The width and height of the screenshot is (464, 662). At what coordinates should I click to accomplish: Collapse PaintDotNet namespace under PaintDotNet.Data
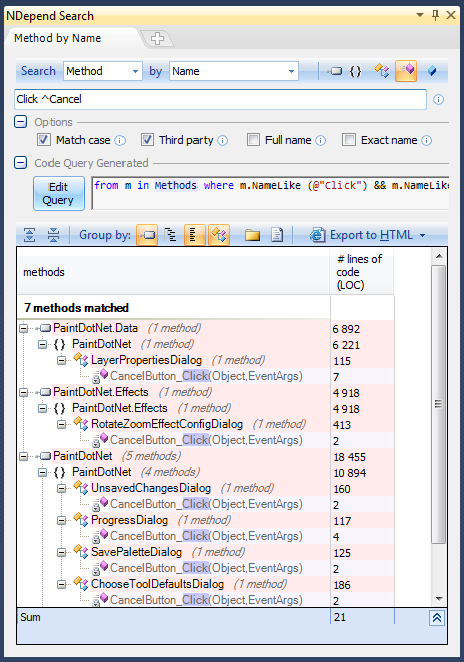pos(43,344)
